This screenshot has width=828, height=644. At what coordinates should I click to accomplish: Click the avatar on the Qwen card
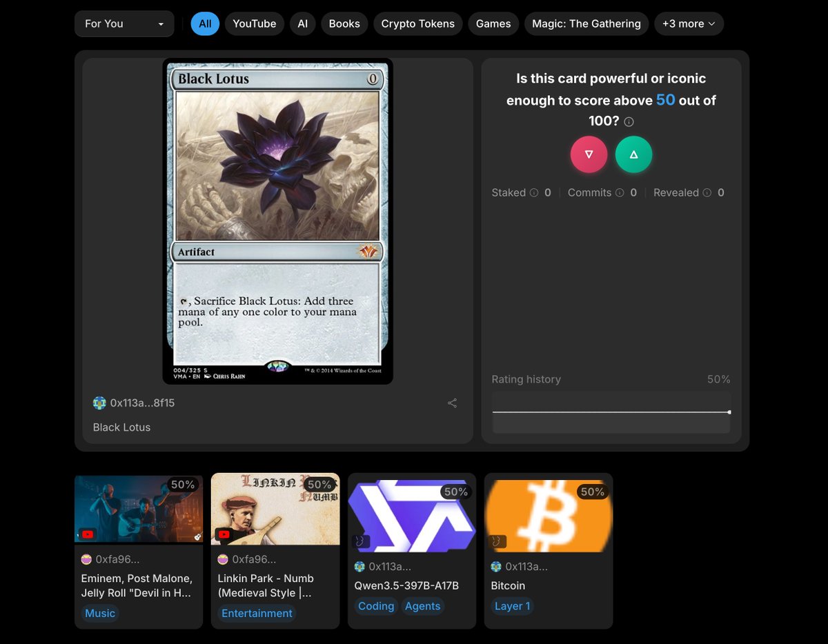(x=359, y=567)
